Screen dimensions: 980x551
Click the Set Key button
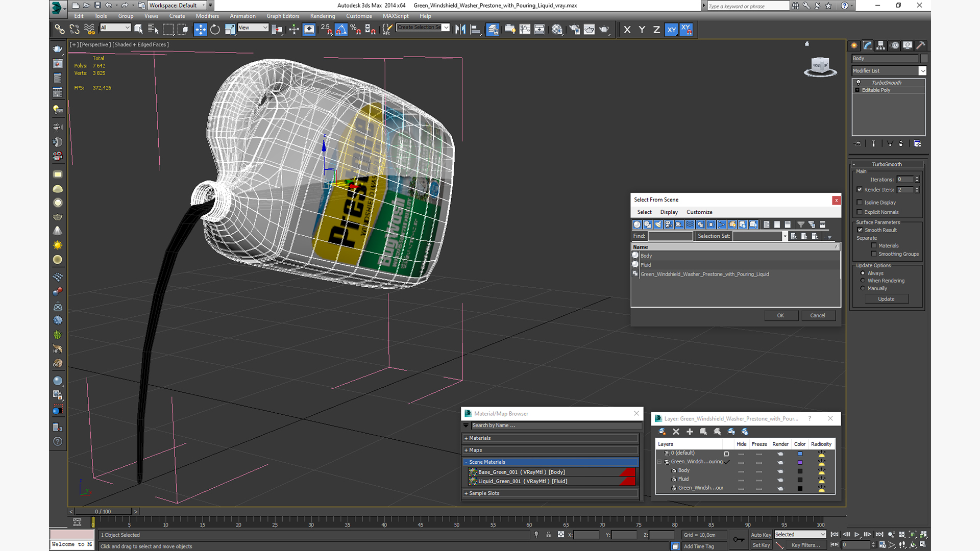tap(761, 545)
